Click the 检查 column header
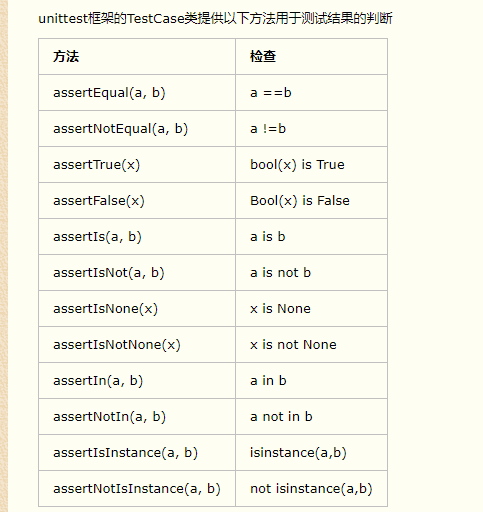This screenshot has height=512, width=483. coord(311,57)
